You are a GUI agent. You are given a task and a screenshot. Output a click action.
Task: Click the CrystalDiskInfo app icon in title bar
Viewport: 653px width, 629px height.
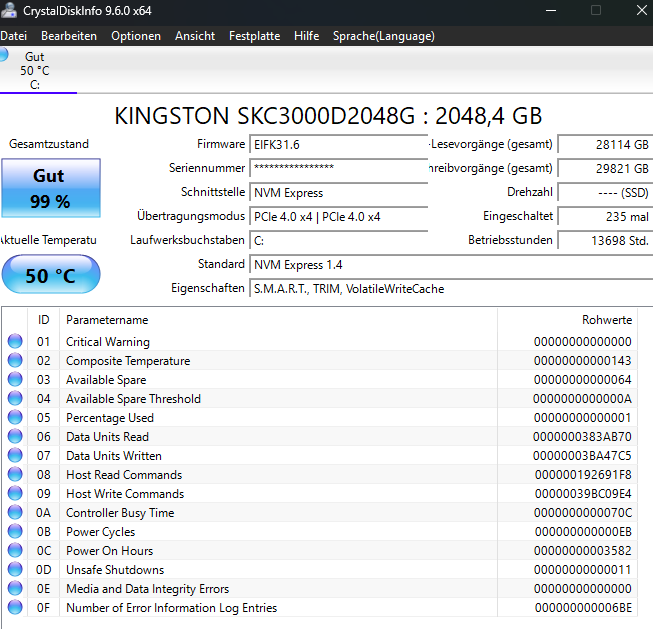(8, 10)
